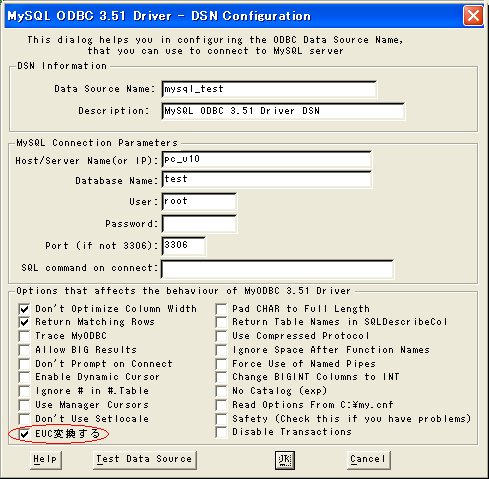489x479 pixels.
Task: Open Help for this dialog
Action: click(x=46, y=460)
